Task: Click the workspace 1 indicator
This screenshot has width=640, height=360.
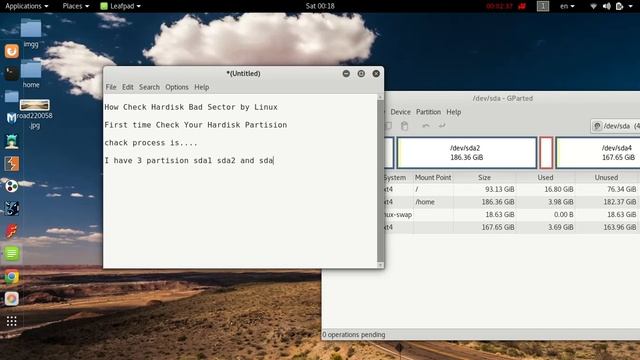Action: 543,6
